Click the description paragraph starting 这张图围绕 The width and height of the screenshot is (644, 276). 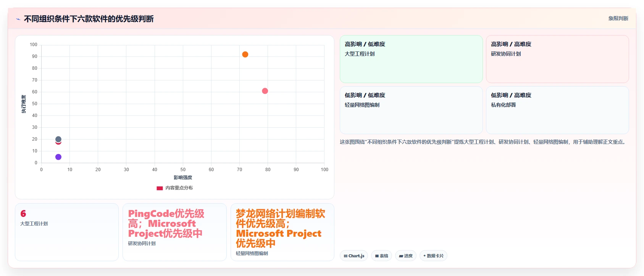click(484, 142)
